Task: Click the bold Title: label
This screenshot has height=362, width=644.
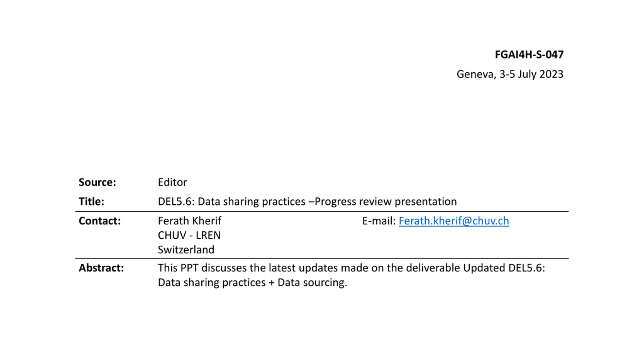Action: coord(91,201)
